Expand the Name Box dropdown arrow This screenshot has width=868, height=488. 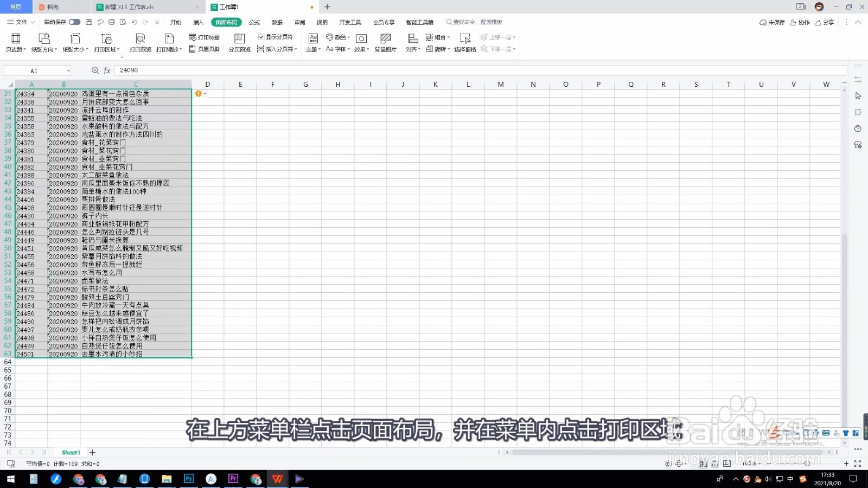coord(68,70)
